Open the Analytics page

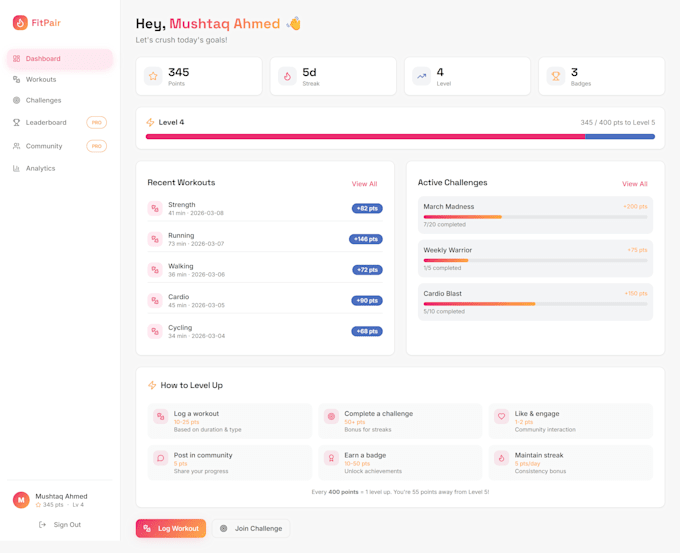coord(60,168)
